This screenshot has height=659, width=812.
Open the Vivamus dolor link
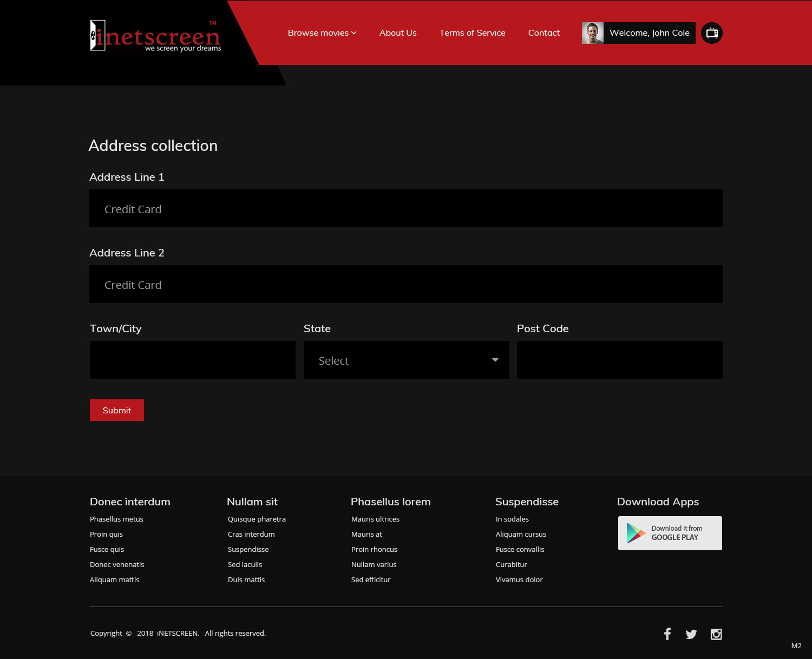coord(519,579)
